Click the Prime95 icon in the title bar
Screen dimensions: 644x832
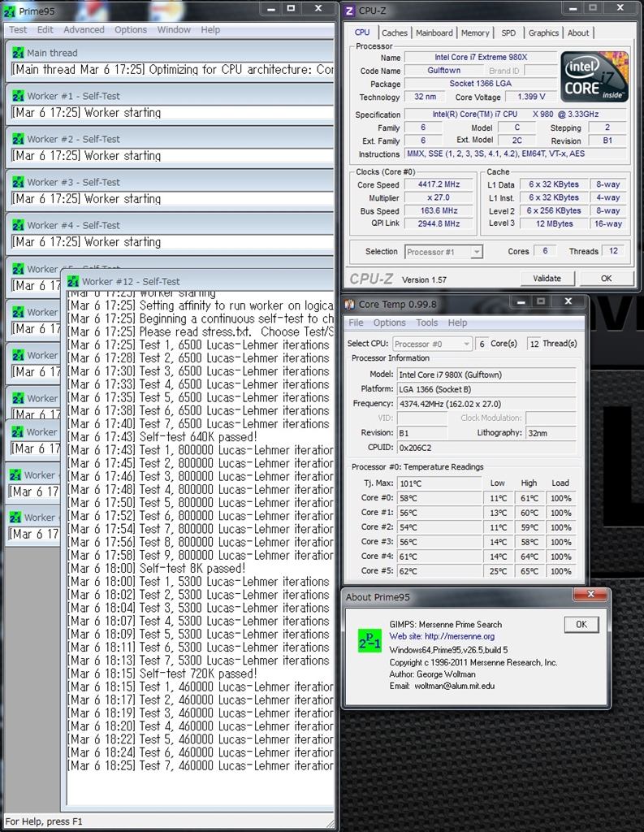click(x=11, y=11)
